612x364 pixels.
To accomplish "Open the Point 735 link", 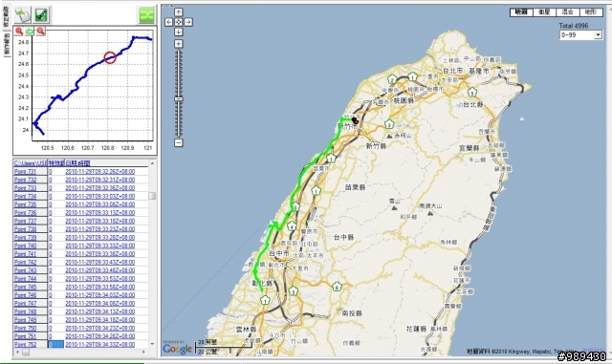I will point(25,204).
